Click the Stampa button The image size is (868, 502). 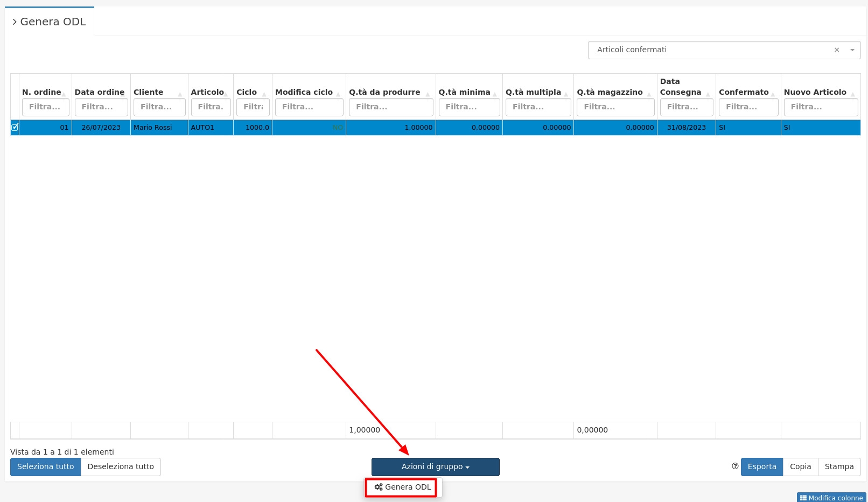click(x=839, y=467)
